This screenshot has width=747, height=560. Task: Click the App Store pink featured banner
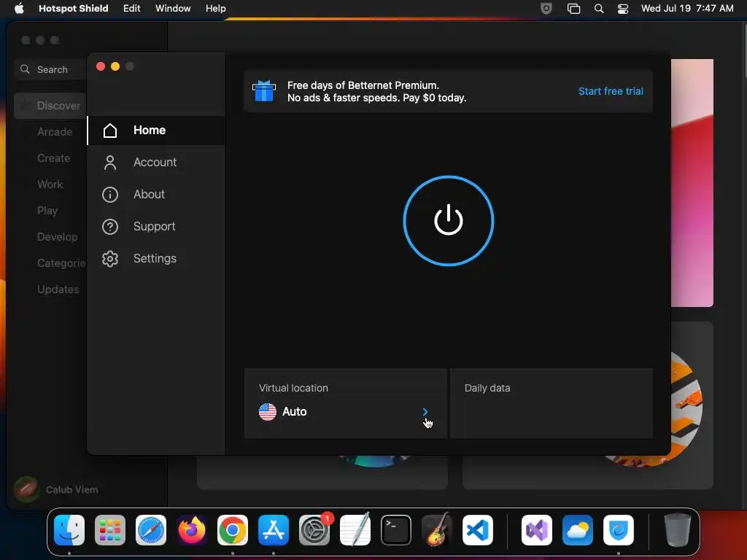(692, 183)
